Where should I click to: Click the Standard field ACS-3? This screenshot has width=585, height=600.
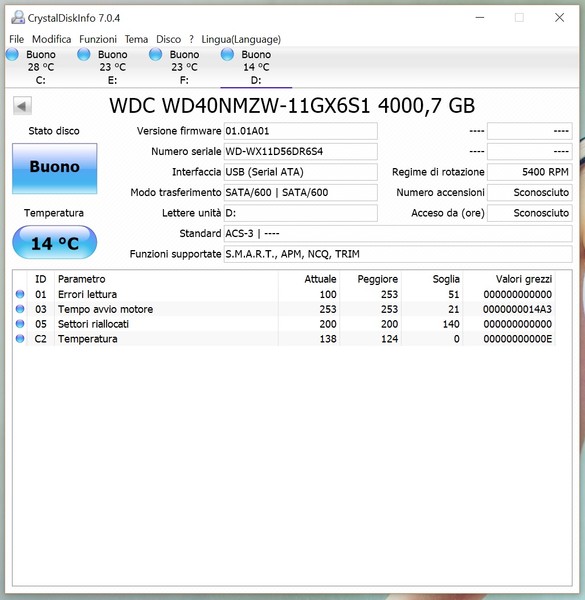click(x=398, y=233)
